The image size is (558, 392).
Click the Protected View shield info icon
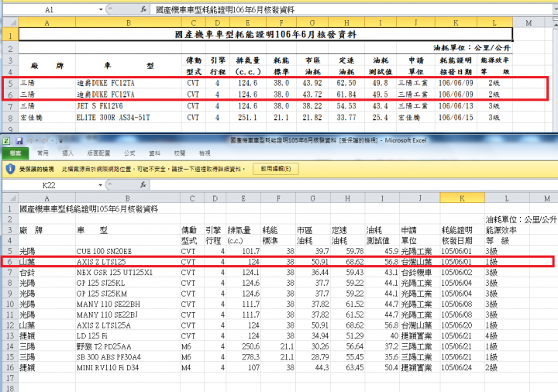tap(10, 169)
